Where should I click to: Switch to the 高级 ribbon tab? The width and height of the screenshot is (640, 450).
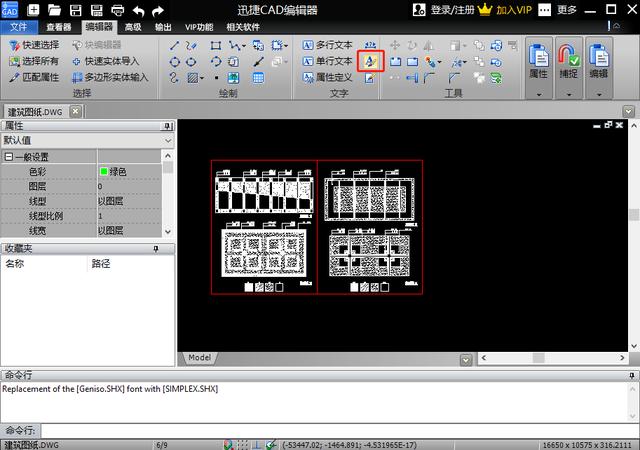[133, 27]
